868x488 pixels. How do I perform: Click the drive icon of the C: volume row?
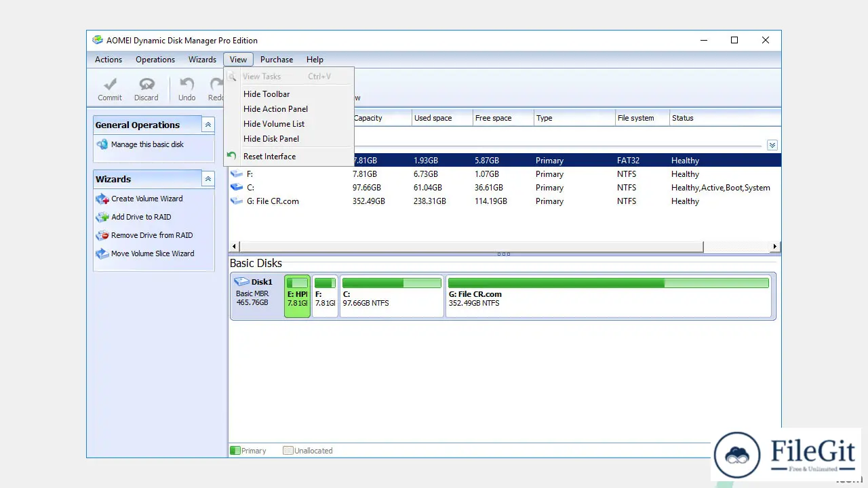point(237,188)
